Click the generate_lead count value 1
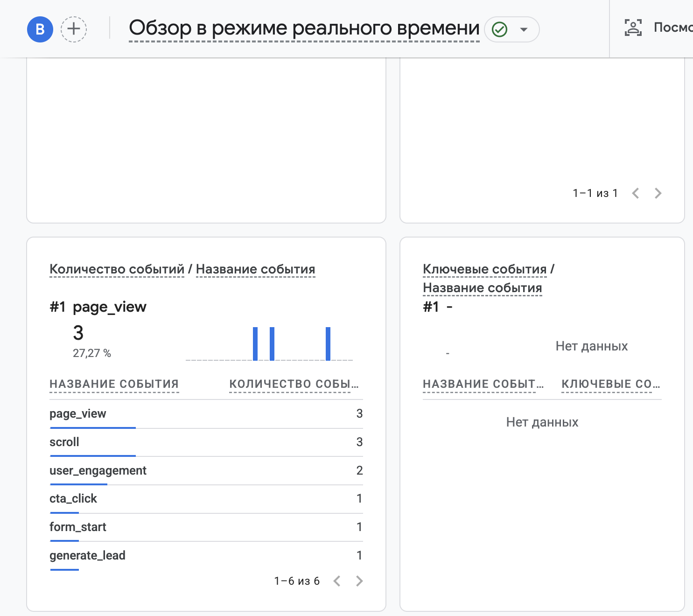Screen dimensions: 693x616 pos(359,555)
